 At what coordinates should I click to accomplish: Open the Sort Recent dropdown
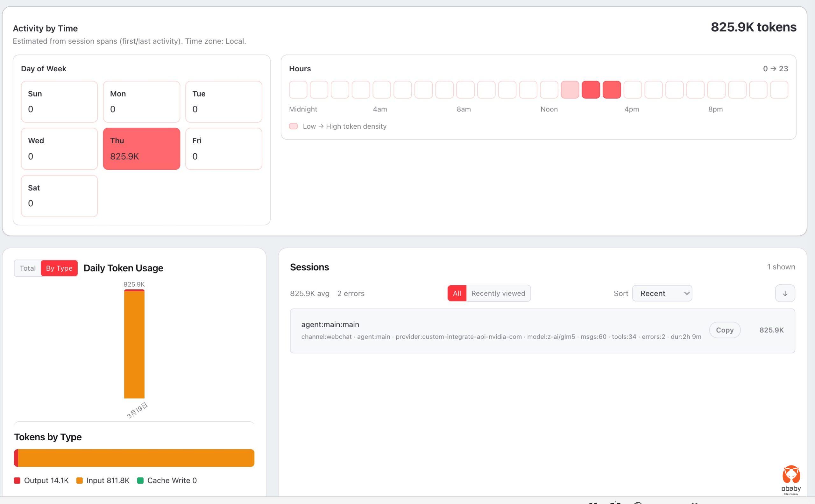[x=662, y=293]
